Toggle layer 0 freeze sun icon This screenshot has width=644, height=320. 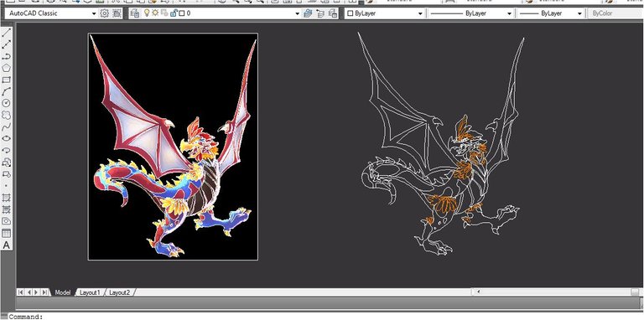click(x=155, y=13)
